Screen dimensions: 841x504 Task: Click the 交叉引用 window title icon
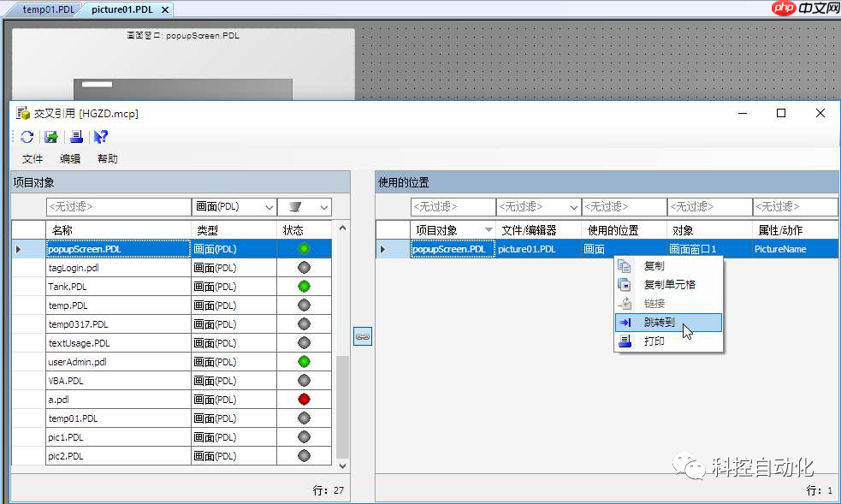coord(22,114)
